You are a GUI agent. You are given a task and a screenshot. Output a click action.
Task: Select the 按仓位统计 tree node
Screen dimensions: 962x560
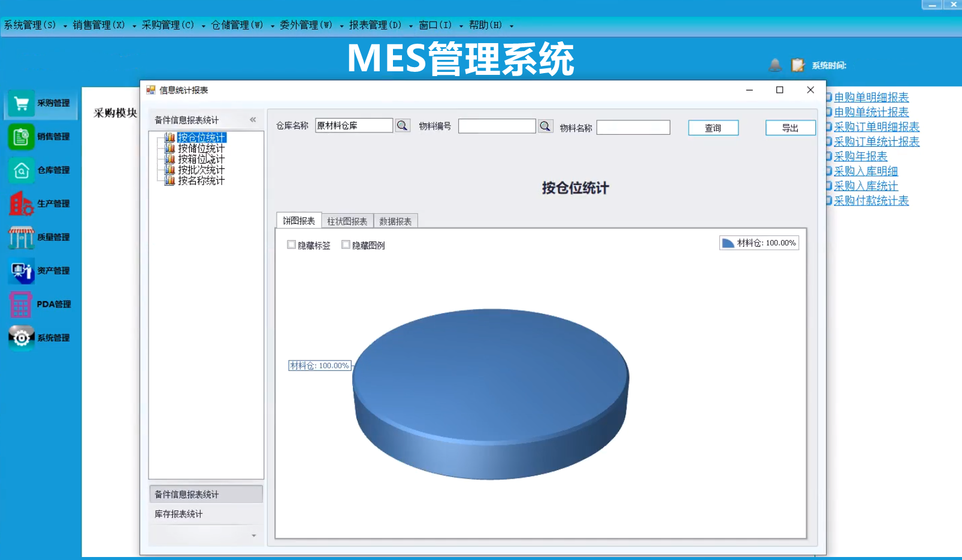(x=201, y=138)
